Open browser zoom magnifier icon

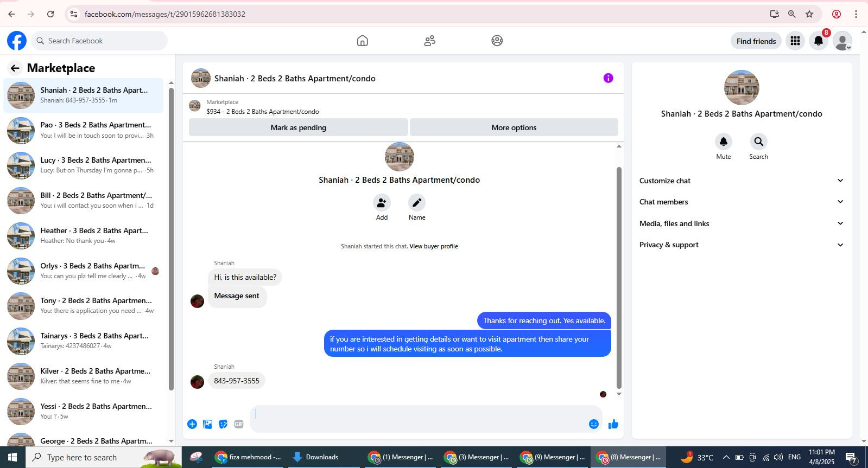pos(792,14)
